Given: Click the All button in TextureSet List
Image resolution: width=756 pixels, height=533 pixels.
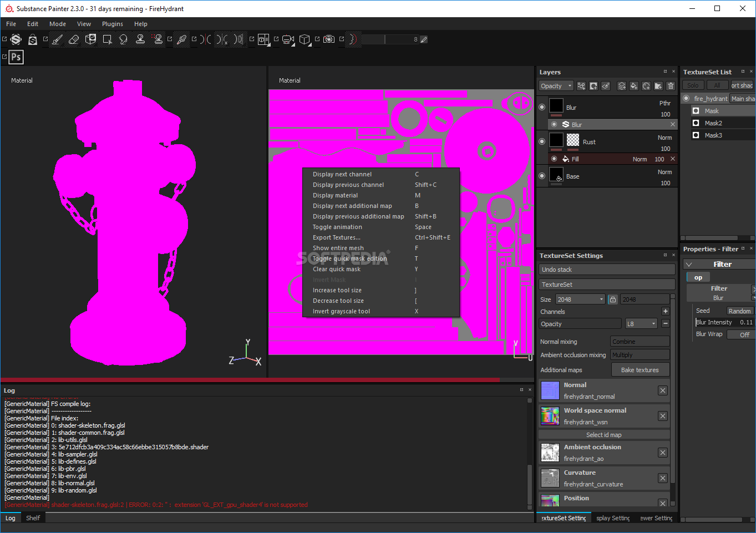Looking at the screenshot, I should click(x=717, y=85).
